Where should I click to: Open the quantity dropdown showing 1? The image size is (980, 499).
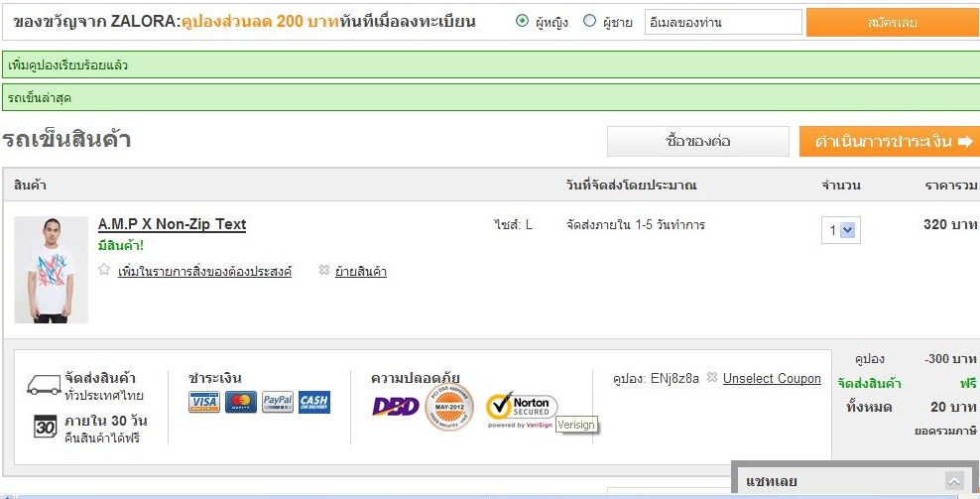click(x=840, y=230)
